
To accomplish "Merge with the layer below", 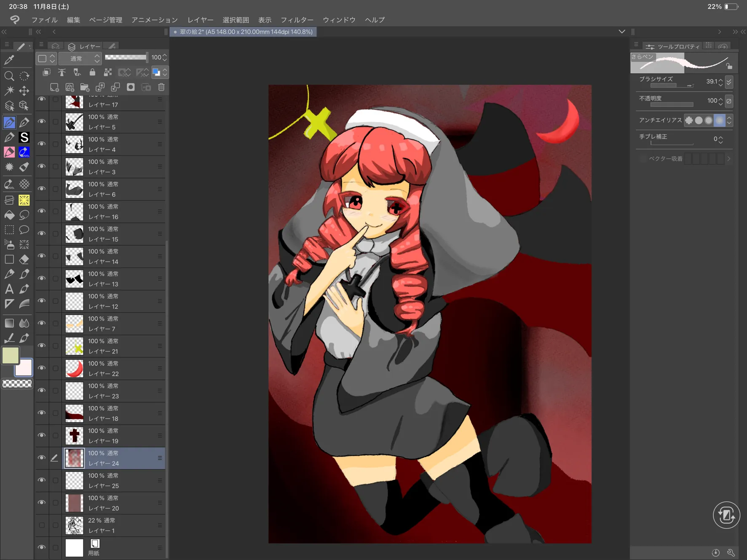I will (115, 87).
